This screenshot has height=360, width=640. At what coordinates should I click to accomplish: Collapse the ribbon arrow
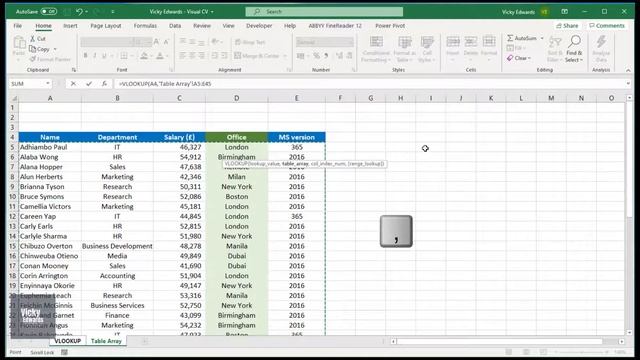pyautogui.click(x=628, y=70)
